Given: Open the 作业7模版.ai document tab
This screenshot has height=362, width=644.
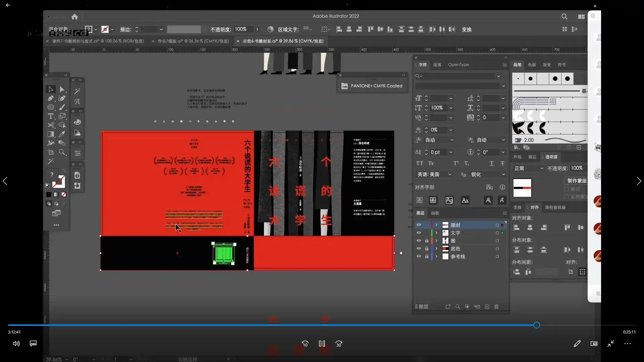Looking at the screenshot, I should point(193,41).
